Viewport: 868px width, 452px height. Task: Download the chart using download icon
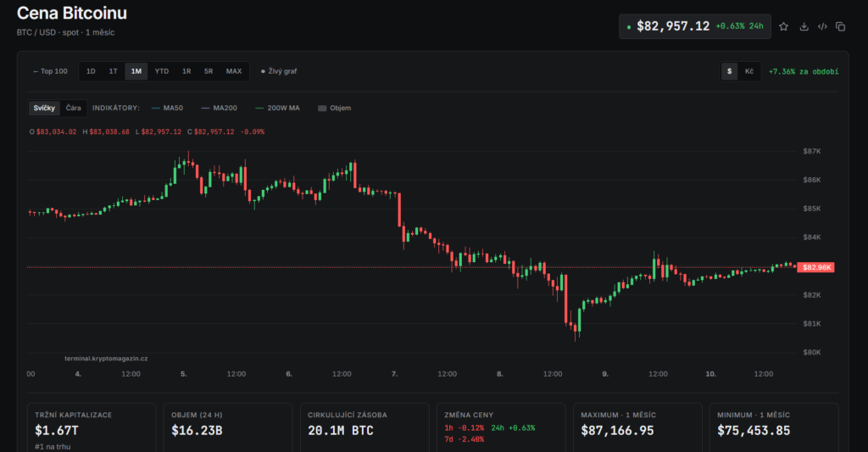pos(804,26)
